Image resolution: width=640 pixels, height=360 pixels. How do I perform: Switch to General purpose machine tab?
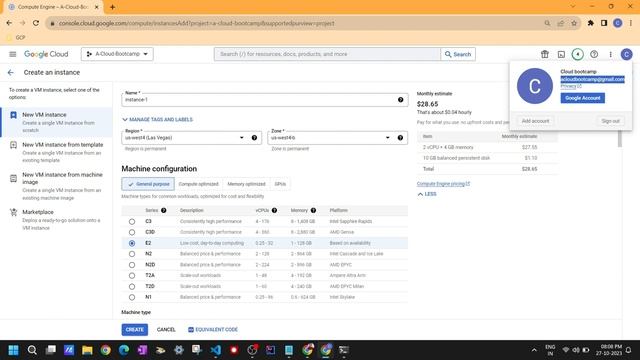coord(148,184)
